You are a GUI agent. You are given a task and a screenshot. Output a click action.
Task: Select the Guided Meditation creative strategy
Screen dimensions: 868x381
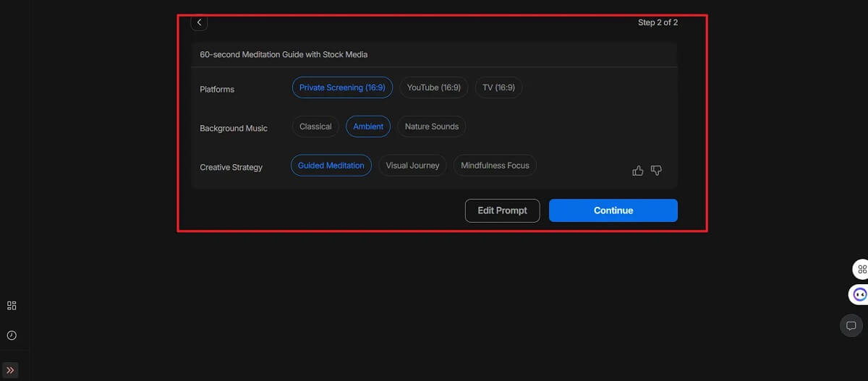[331, 166]
